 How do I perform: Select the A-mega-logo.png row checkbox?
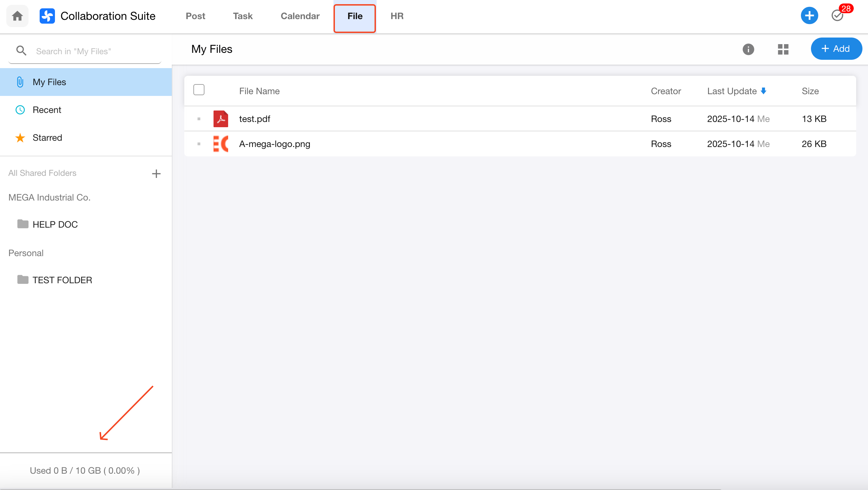(x=199, y=144)
